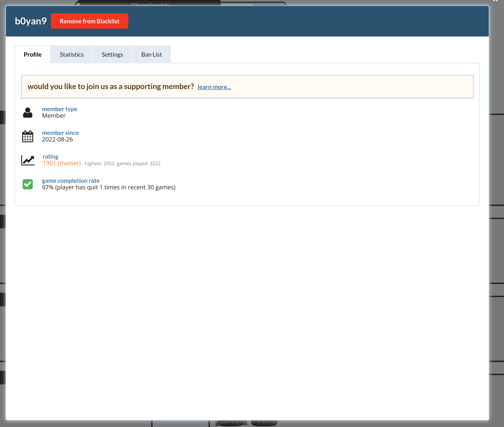
Task: Close the profile dialog with X
Action: tap(495, 1)
